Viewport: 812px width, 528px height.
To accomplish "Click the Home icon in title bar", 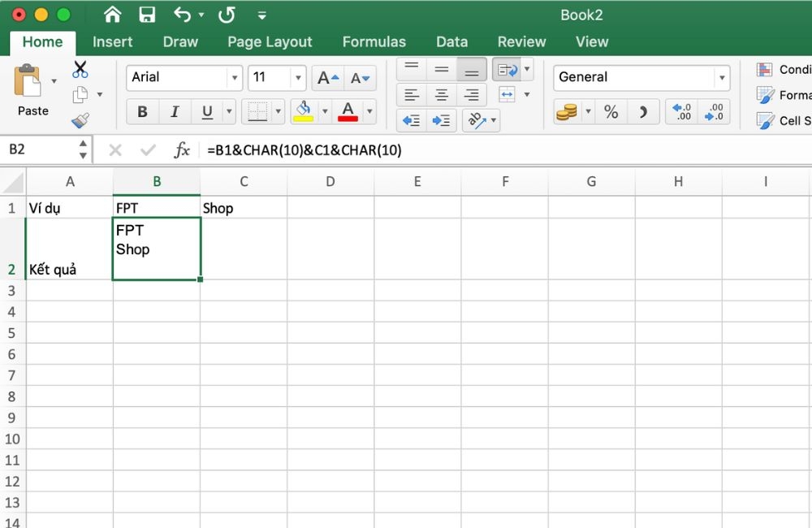I will click(112, 15).
